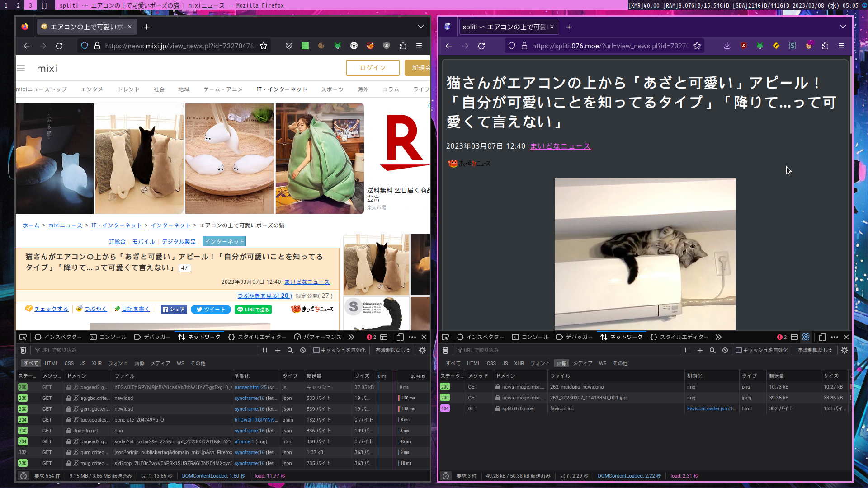The height and width of the screenshot is (488, 868).
Task: Open network search magnifier in left devtools
Action: [290, 350]
